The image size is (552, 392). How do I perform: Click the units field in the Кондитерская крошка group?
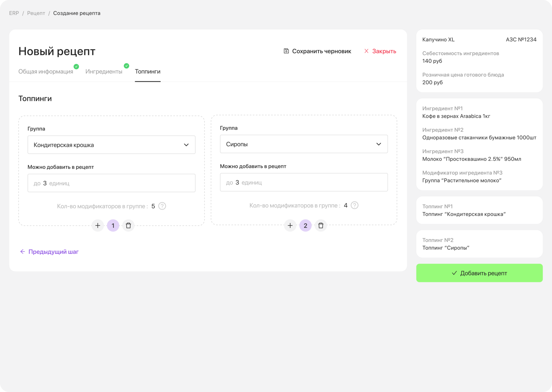coord(111,183)
